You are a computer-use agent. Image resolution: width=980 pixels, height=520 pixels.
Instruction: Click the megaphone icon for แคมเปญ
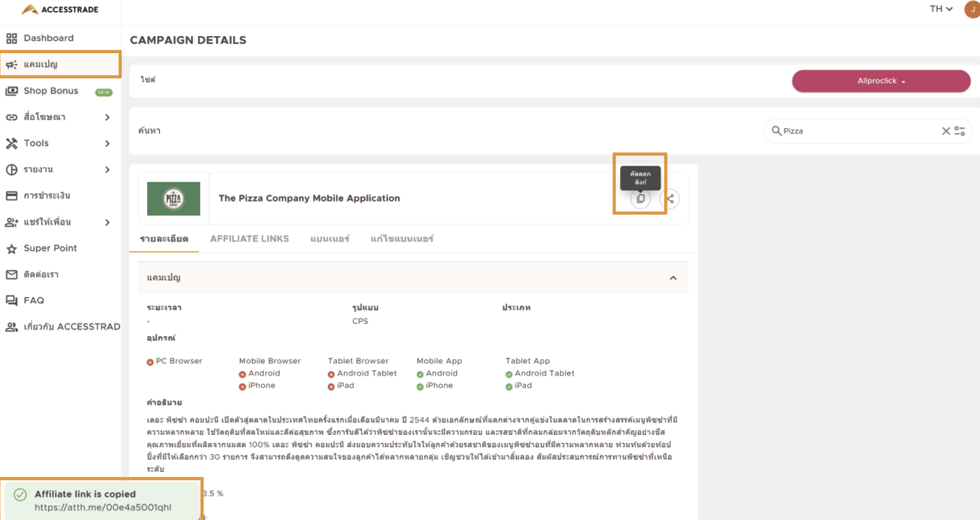[11, 64]
